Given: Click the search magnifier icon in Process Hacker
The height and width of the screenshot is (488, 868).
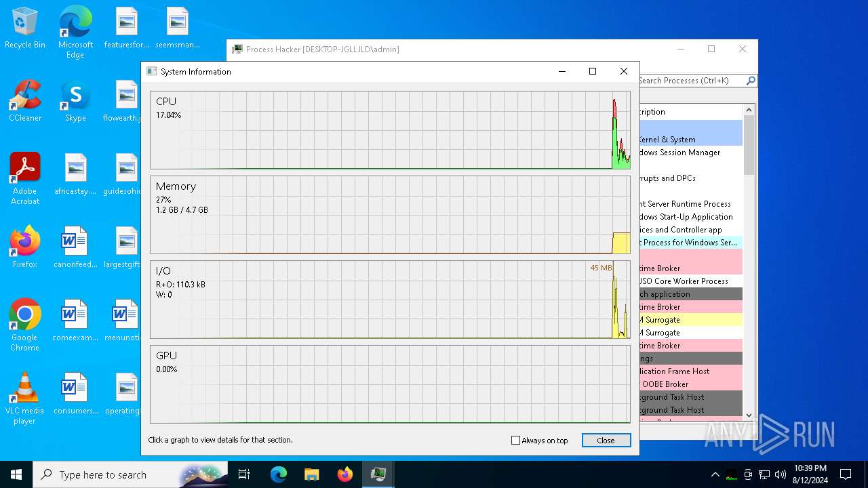Looking at the screenshot, I should click(x=751, y=81).
